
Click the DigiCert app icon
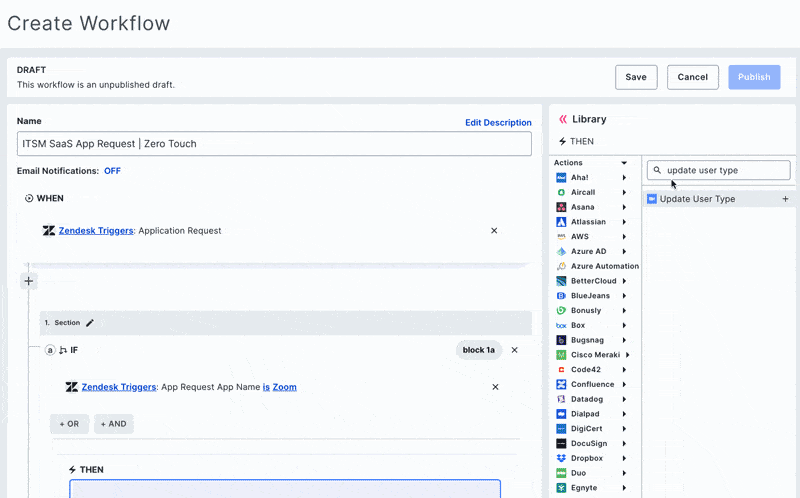[x=561, y=429]
